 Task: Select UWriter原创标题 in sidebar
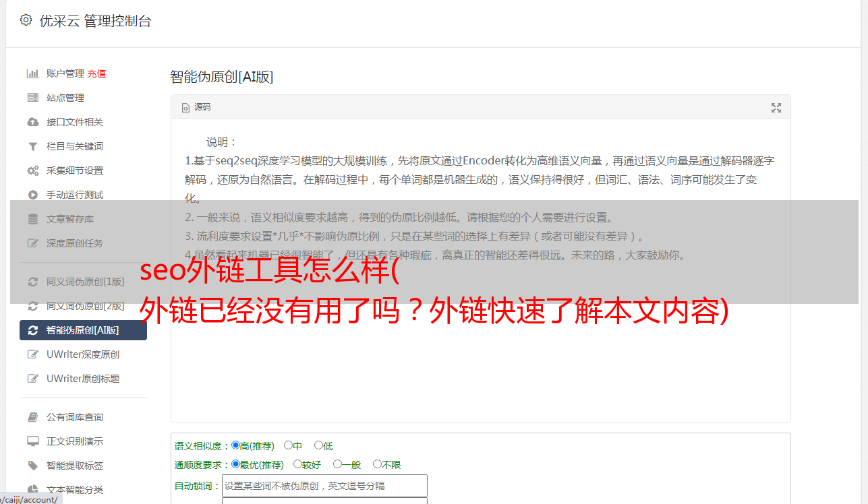(83, 379)
